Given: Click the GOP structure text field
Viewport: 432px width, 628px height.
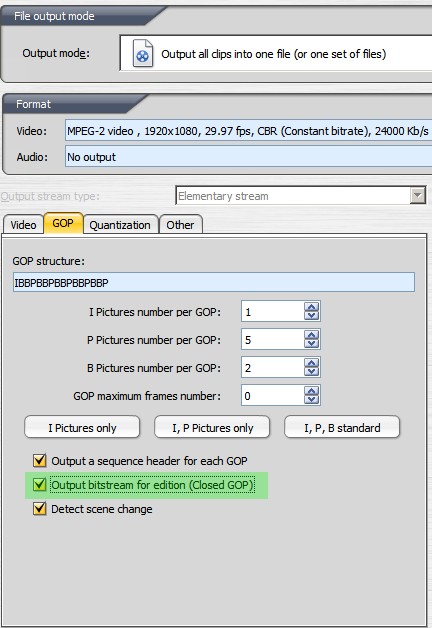Looking at the screenshot, I should (214, 282).
